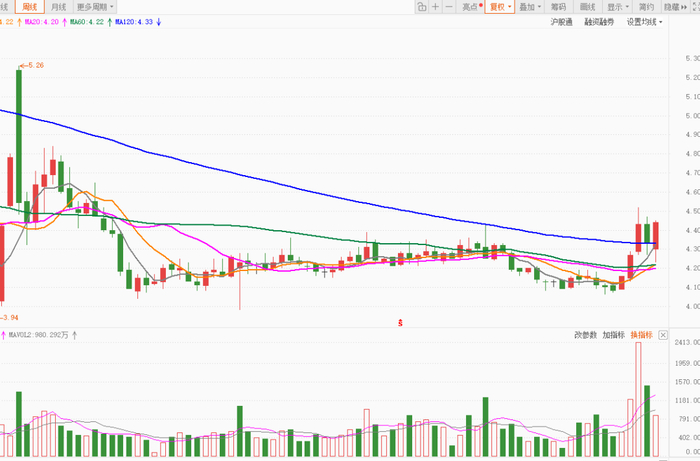Click the tallest red volume bar

tap(638, 399)
